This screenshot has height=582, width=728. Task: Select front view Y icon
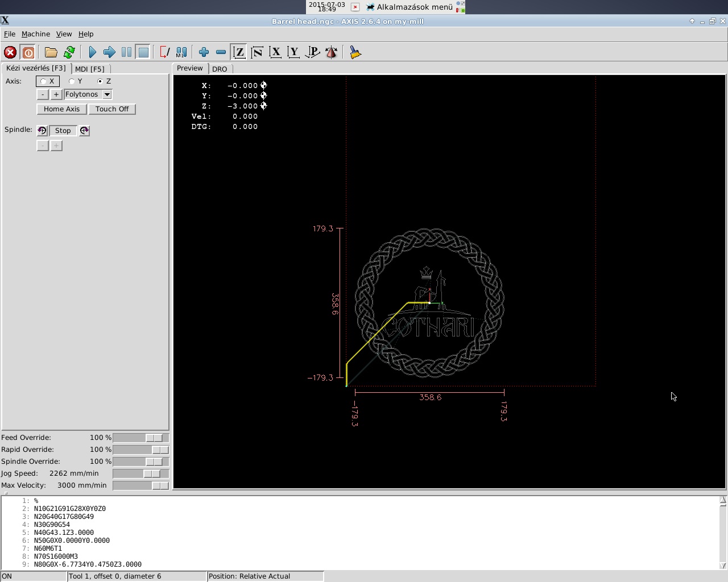coord(293,52)
